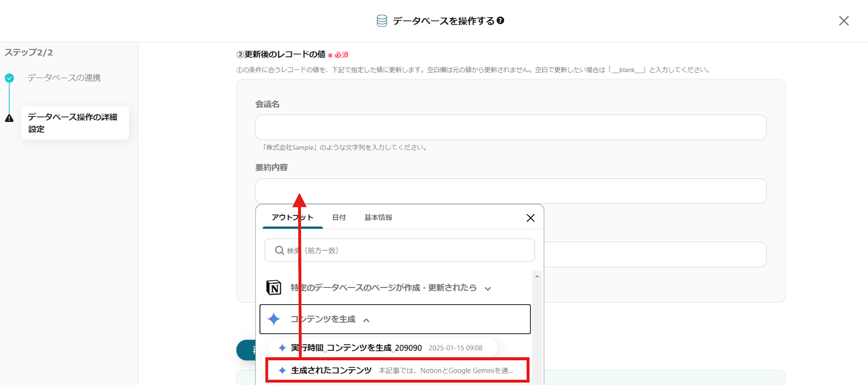Screen dimensions: 868x385
Task: Click the completed step checkmark icon
Action: tap(9, 78)
